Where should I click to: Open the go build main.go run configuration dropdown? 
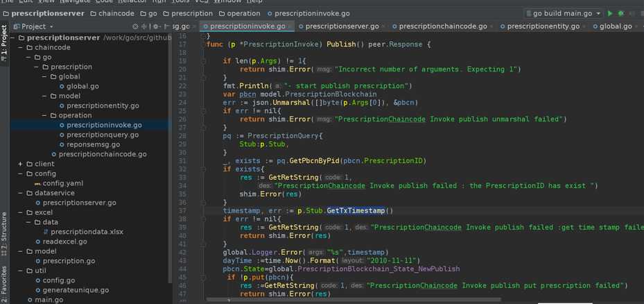click(563, 14)
